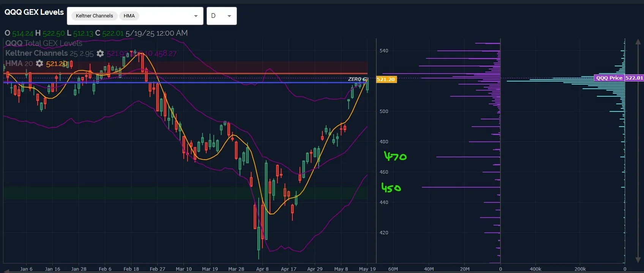Click the QQQ GEX Levels title

tap(34, 12)
